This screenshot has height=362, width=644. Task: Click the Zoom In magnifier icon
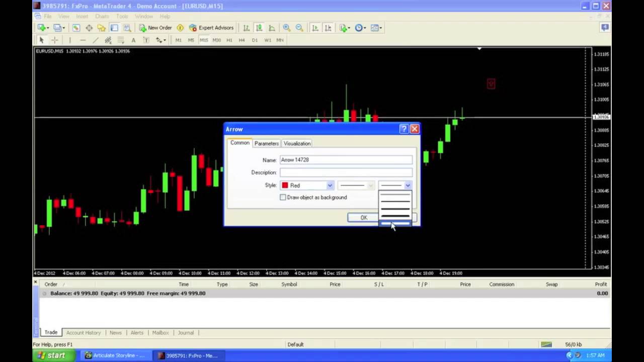pos(286,28)
